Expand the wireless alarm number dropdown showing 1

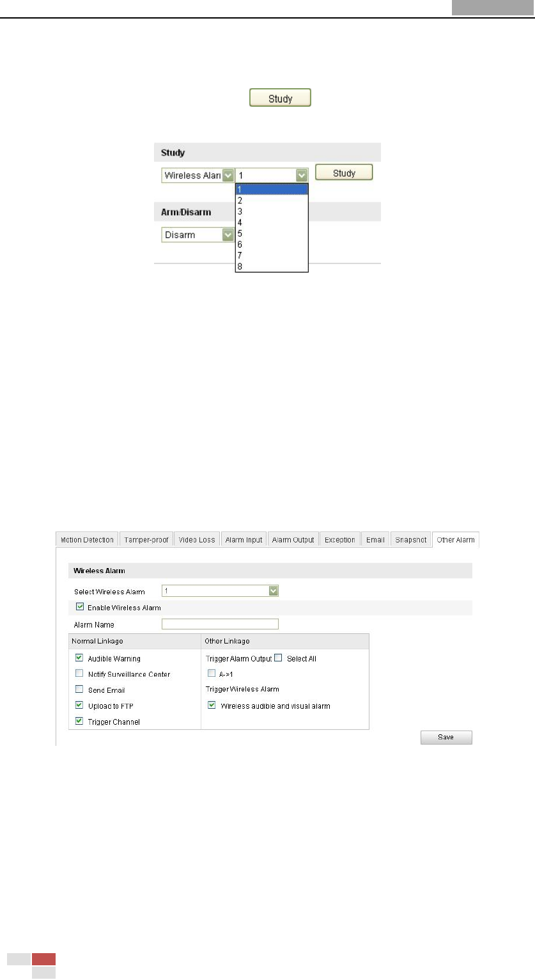coord(272,175)
